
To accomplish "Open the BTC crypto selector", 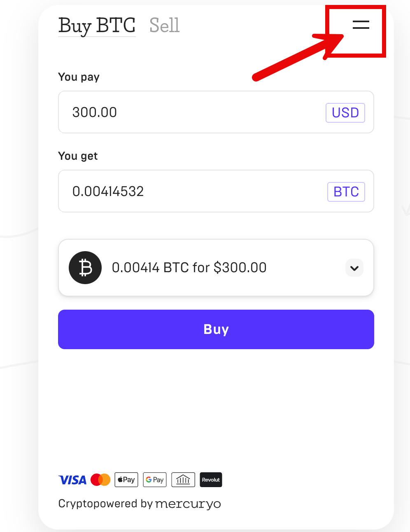I will (x=346, y=192).
